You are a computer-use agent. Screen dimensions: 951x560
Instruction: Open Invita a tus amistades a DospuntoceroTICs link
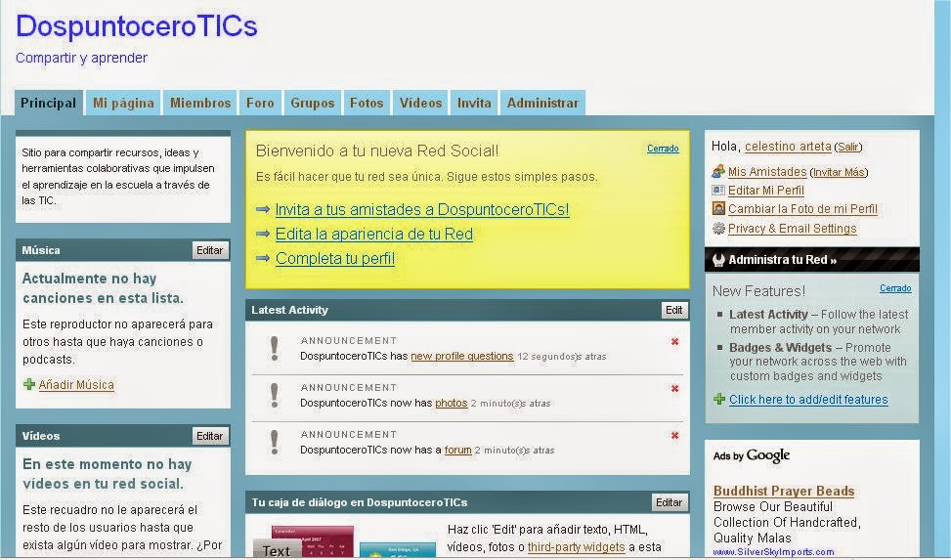coord(422,209)
